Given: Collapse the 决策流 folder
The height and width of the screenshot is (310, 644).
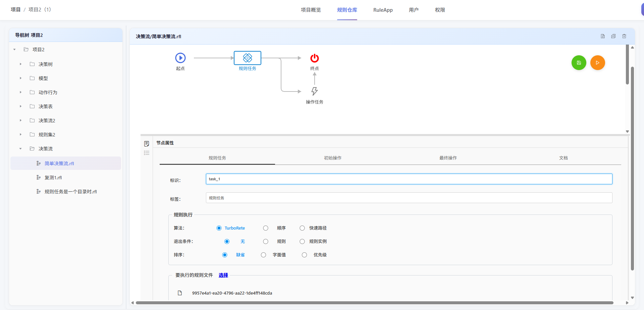Looking at the screenshot, I should click(x=20, y=148).
